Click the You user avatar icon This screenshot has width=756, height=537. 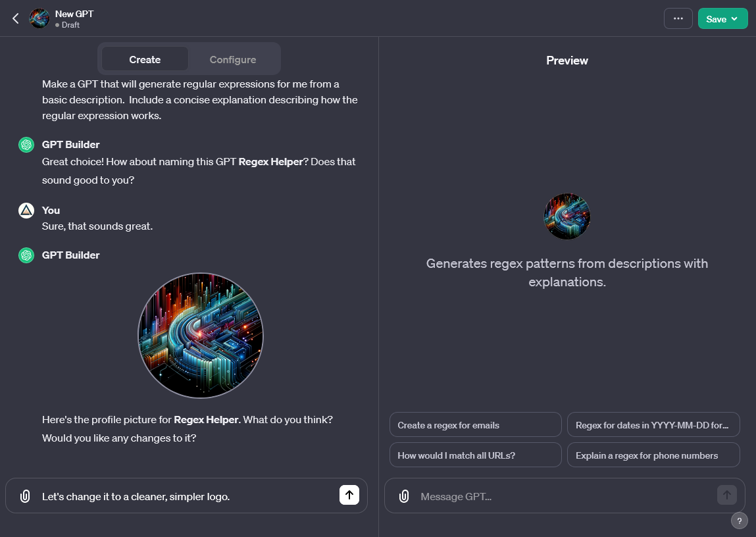26,211
